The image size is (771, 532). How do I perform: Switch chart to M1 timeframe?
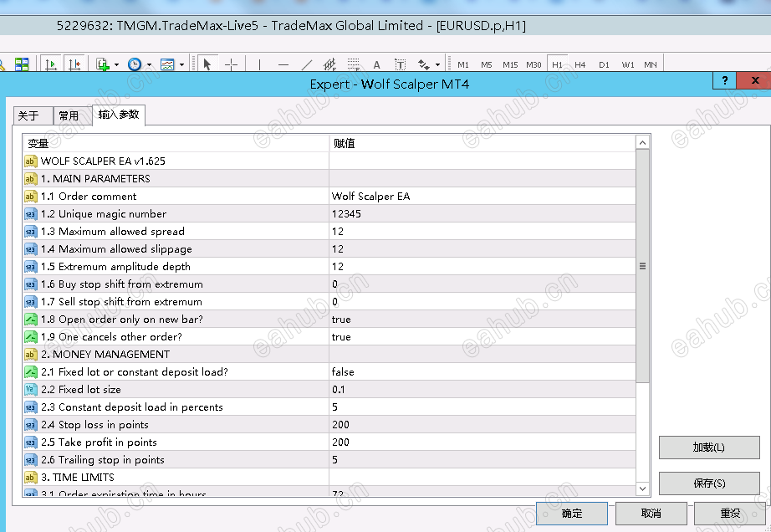[x=463, y=65]
